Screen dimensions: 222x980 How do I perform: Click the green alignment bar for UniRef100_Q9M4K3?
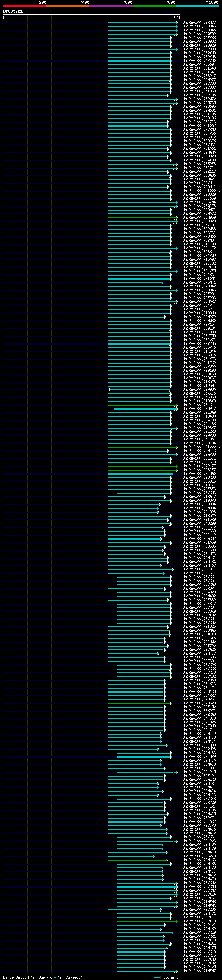coord(138,860)
